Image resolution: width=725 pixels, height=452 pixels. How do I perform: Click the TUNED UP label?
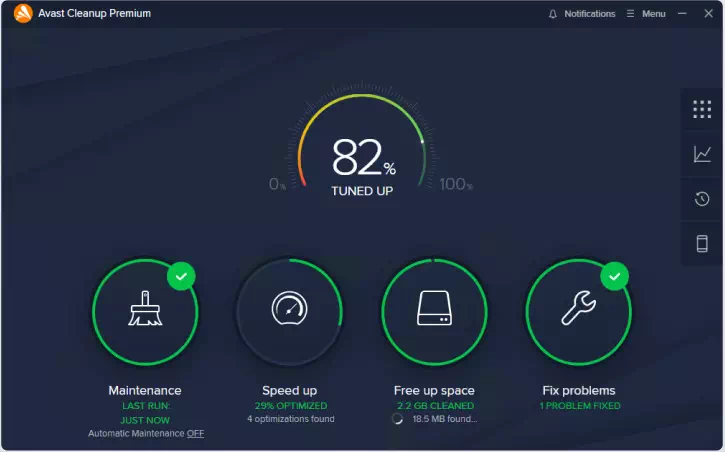click(362, 191)
